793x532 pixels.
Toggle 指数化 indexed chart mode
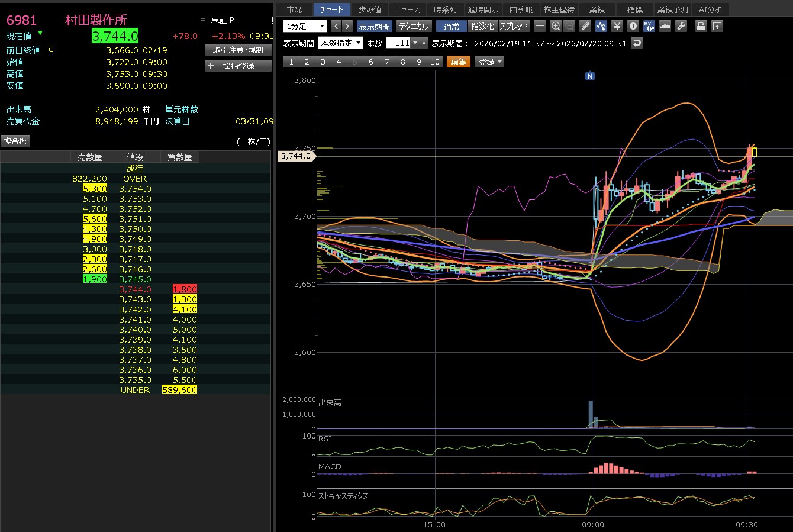pyautogui.click(x=482, y=27)
